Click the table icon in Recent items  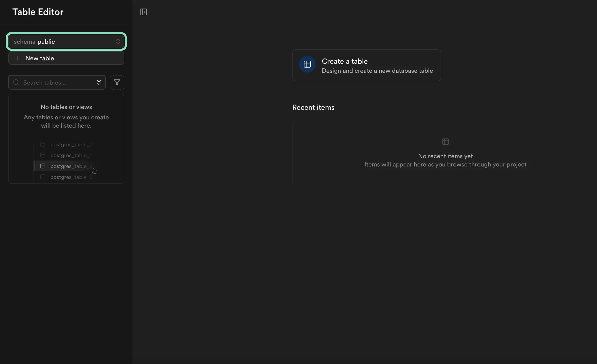(x=445, y=142)
